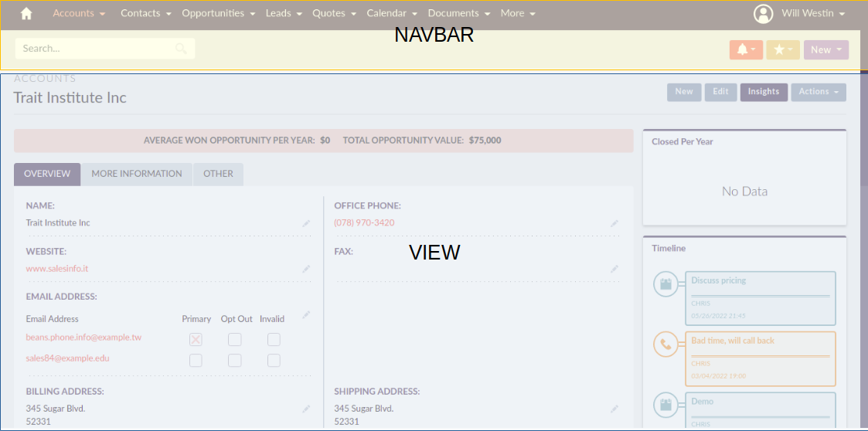The image size is (868, 431).
Task: Open the Will Westin user menu
Action: pyautogui.click(x=812, y=13)
